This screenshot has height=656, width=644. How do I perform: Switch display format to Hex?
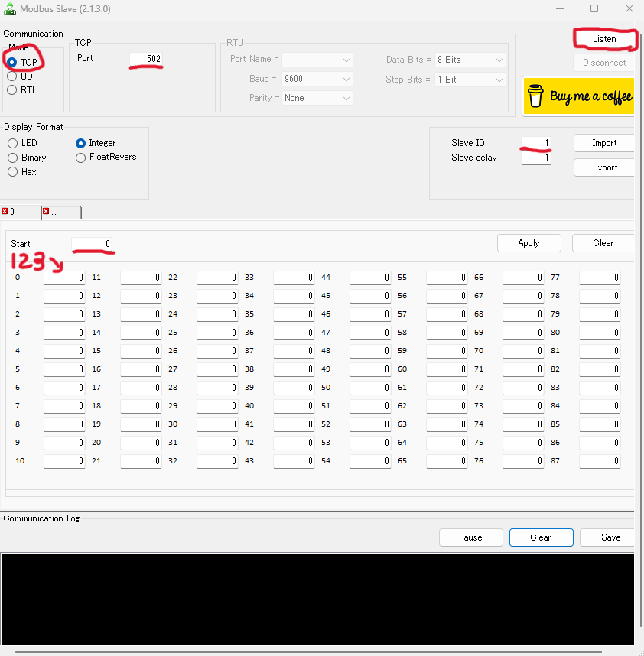12,172
